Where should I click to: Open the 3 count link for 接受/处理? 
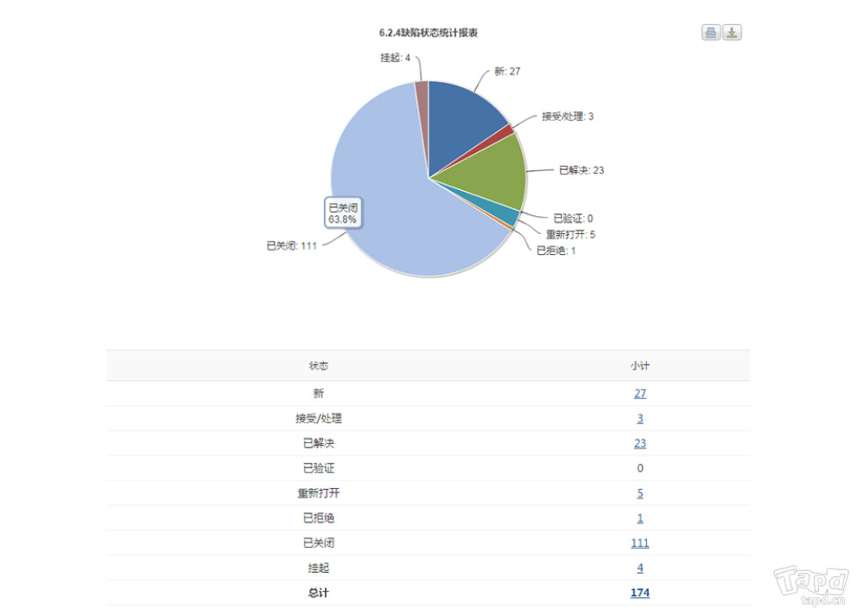(x=639, y=418)
